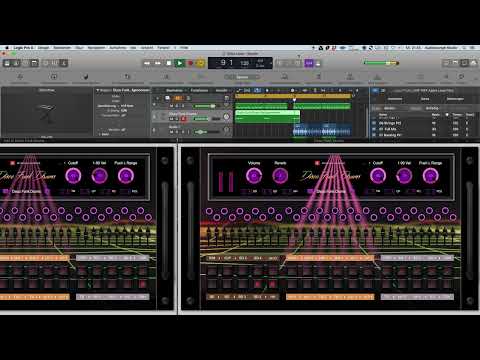This screenshot has width=480, height=360.
Task: Click the Pitch Range knob in right plugin window
Action: (430, 176)
